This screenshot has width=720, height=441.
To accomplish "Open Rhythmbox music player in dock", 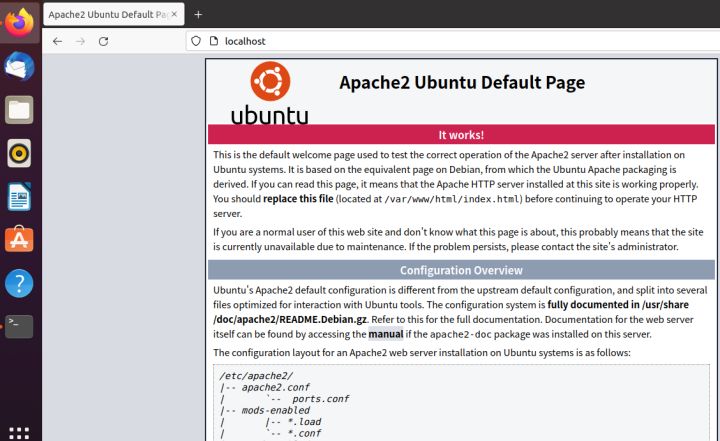I will tap(19, 153).
